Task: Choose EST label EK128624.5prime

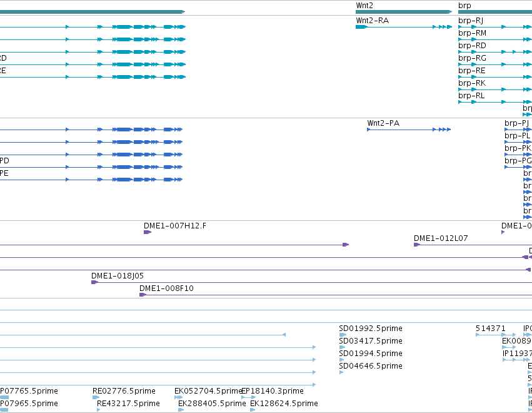Action: tap(284, 404)
